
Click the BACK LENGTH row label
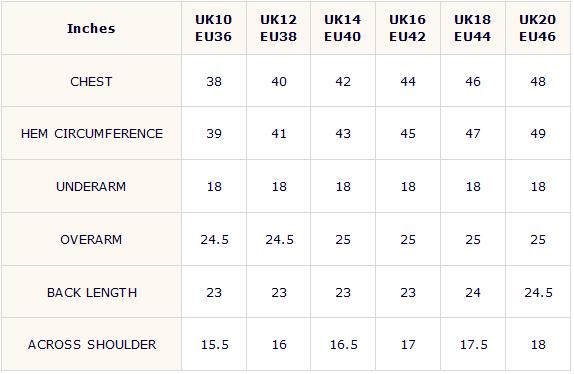point(91,292)
